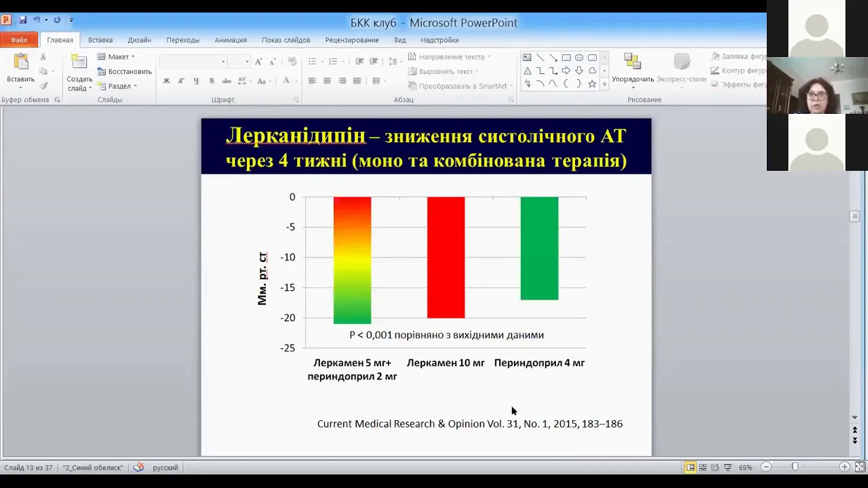Open Customize Quick Access Toolbar dropdown

pyautogui.click(x=71, y=20)
